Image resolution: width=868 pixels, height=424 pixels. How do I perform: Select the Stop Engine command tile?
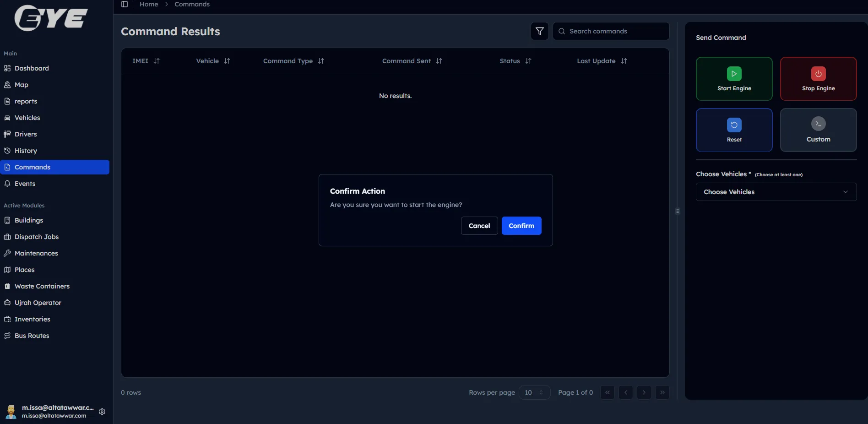[x=818, y=79]
